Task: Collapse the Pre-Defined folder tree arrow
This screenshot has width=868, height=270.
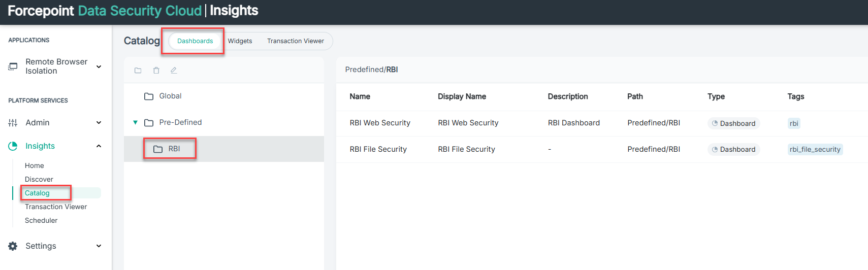Action: pos(135,122)
